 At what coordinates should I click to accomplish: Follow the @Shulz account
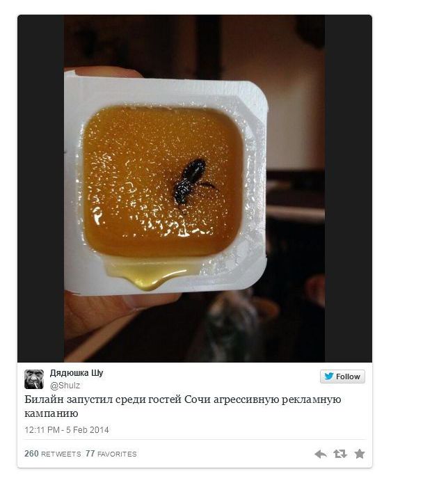coord(342,377)
